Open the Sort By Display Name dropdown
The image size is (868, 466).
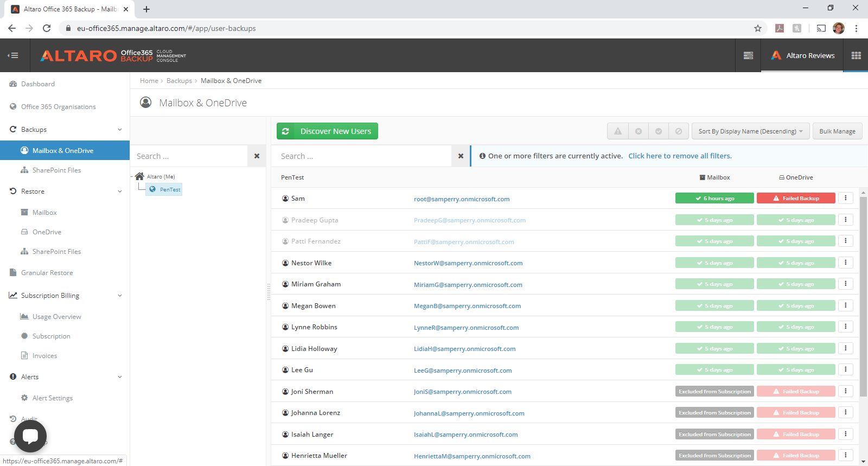tap(751, 131)
